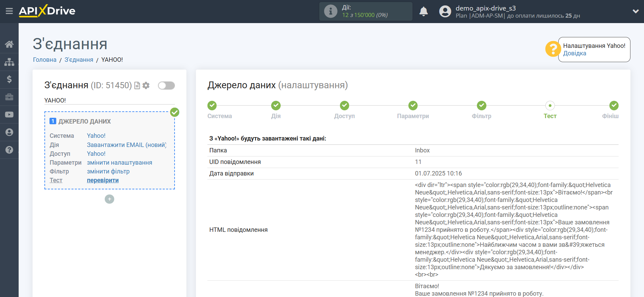Image resolution: width=644 pixels, height=297 pixels.
Task: Click Yahoo! system link
Action: [96, 136]
